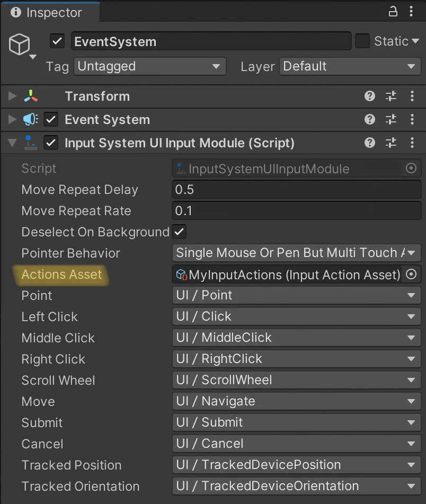The image size is (426, 504).
Task: Click the EventSystem name text field
Action: (211, 41)
